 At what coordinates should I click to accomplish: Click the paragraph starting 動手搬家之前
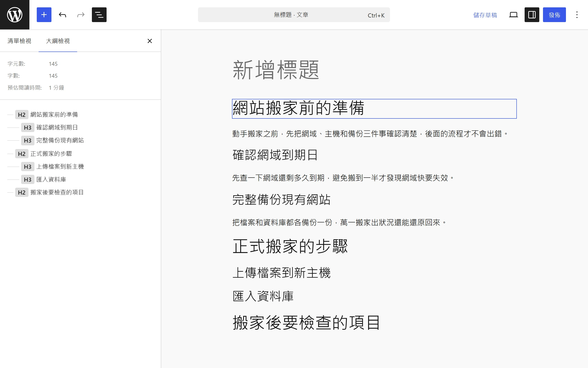(x=374, y=134)
